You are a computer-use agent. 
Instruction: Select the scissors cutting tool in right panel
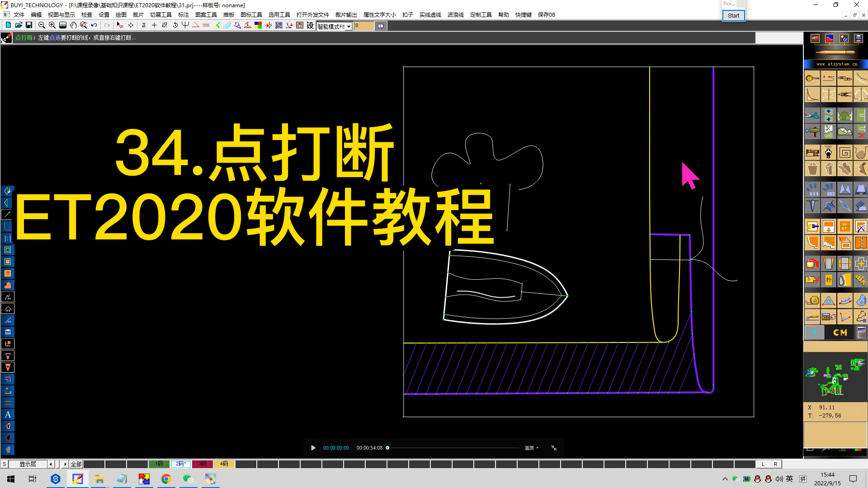pyautogui.click(x=812, y=115)
